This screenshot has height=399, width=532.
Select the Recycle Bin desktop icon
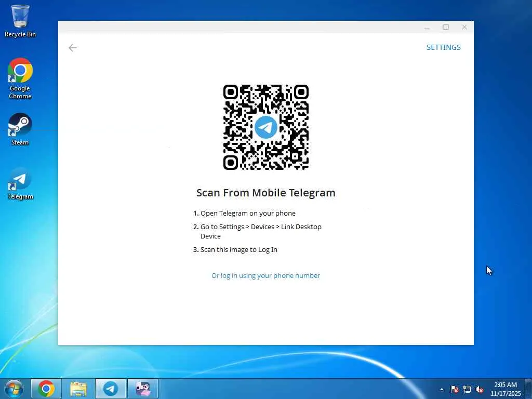20,21
